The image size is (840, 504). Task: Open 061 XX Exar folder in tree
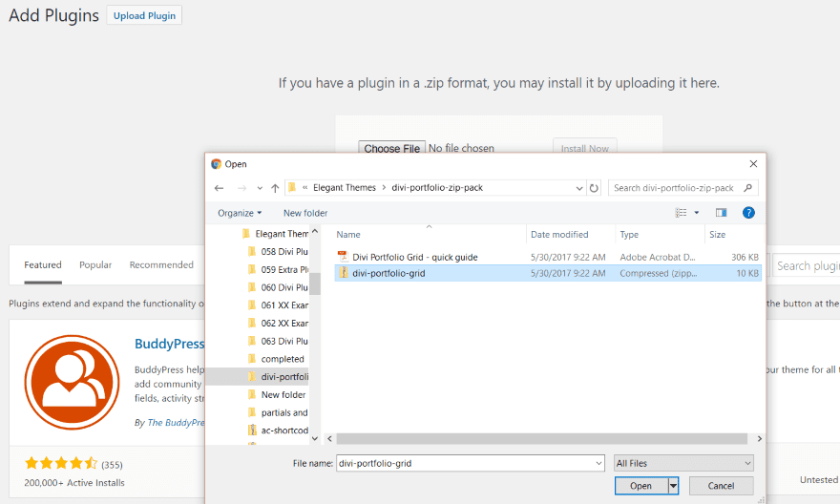[x=279, y=305]
